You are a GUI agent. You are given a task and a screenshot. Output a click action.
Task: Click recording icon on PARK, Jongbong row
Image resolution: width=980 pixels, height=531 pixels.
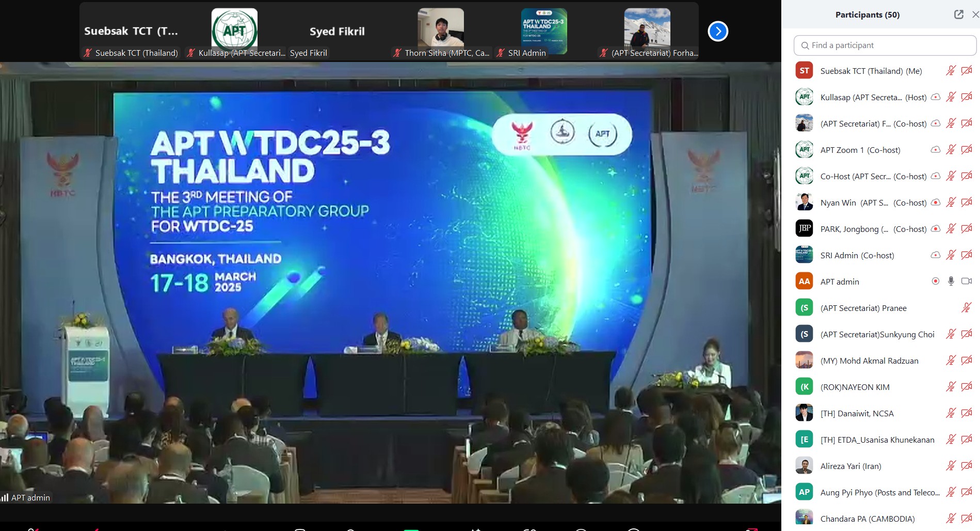point(935,229)
